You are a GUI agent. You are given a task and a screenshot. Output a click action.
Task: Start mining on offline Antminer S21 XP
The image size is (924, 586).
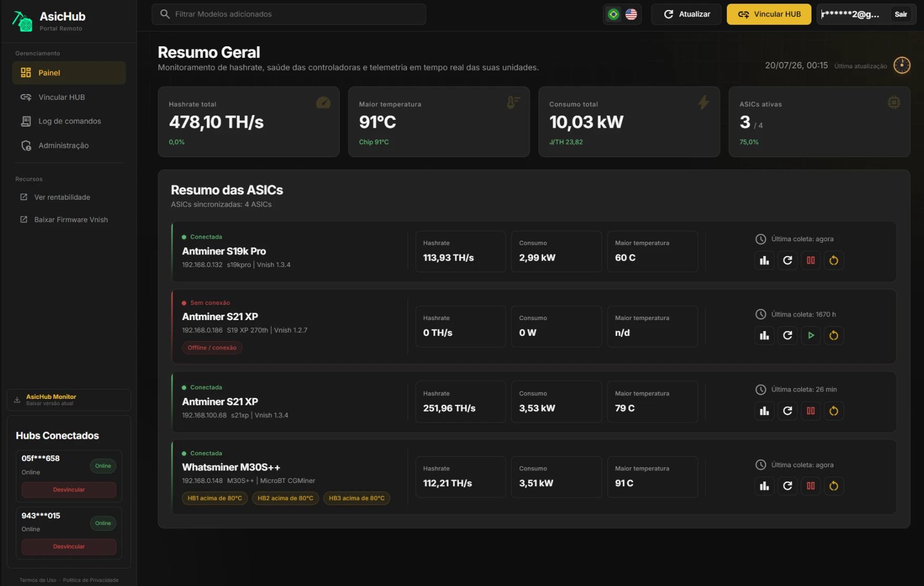point(810,335)
